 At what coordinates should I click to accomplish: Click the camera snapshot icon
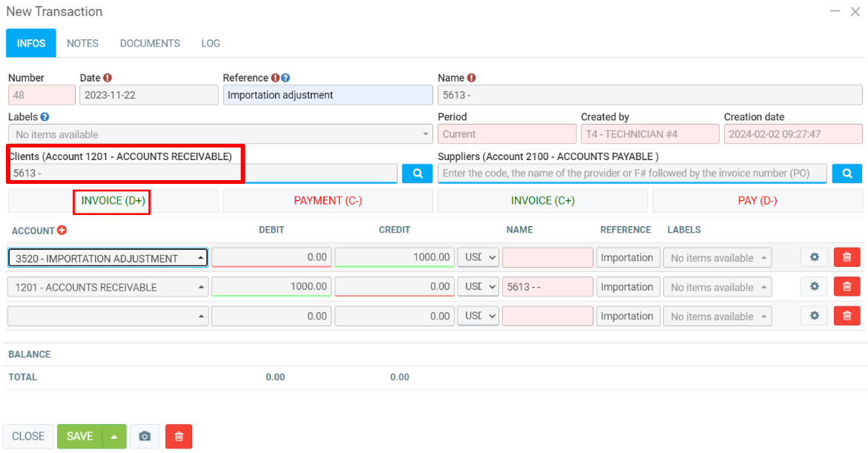pyautogui.click(x=145, y=437)
